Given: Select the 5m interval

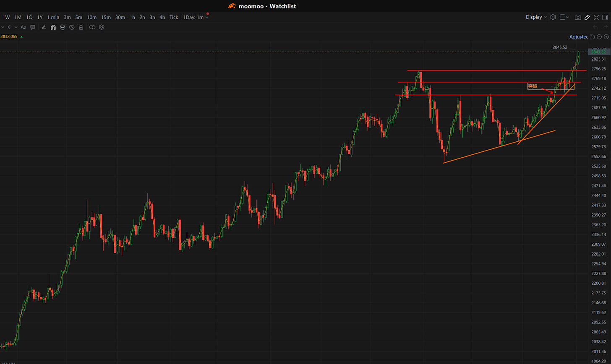Looking at the screenshot, I should tap(79, 17).
